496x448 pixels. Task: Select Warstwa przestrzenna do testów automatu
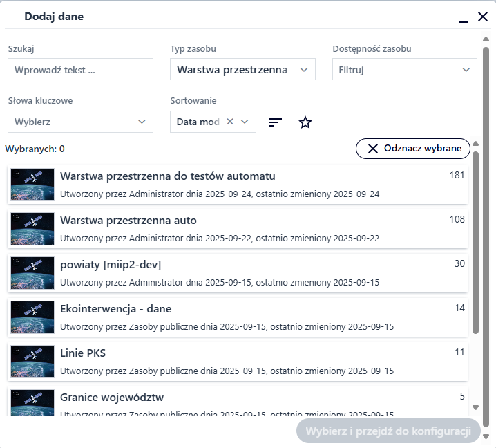[x=237, y=184]
